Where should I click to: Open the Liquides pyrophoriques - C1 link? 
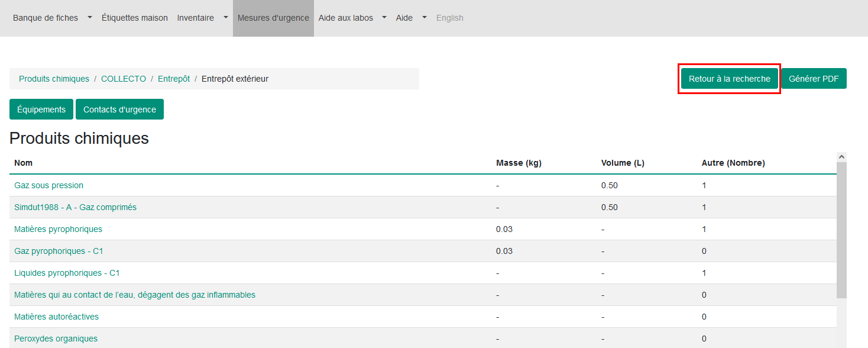[67, 273]
